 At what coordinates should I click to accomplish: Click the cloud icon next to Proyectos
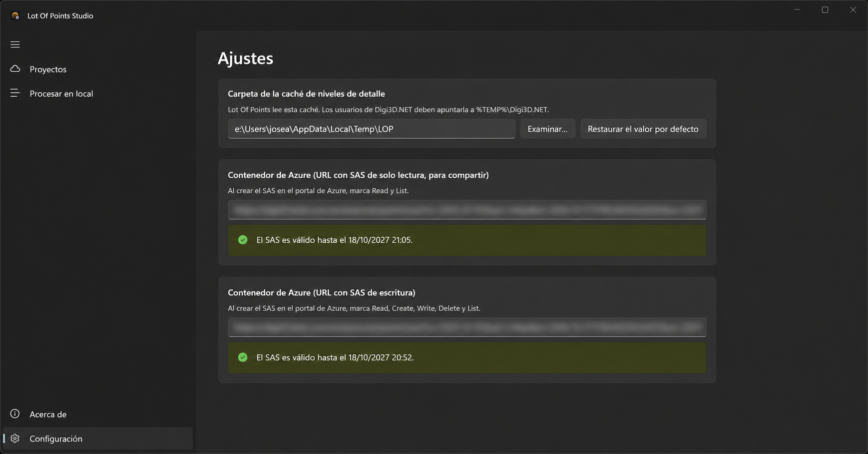[x=15, y=69]
